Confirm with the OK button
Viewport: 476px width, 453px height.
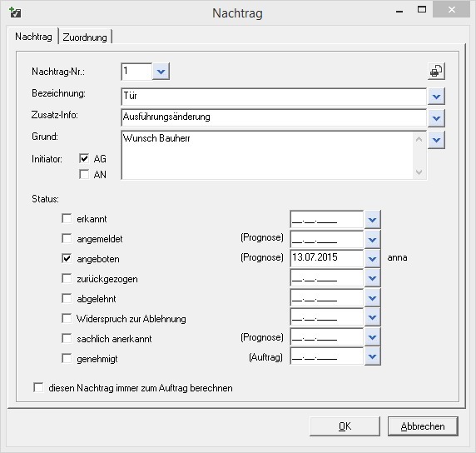point(345,426)
